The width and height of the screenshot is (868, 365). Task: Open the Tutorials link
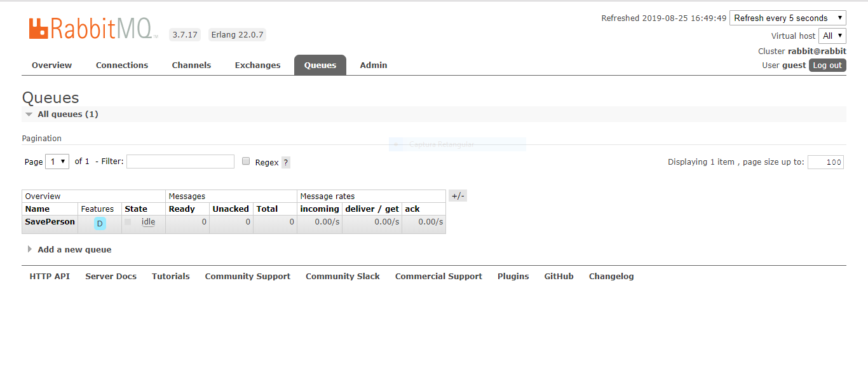coord(170,276)
